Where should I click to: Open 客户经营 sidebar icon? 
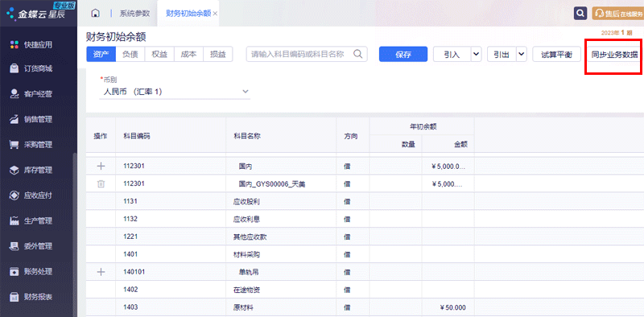click(x=14, y=94)
